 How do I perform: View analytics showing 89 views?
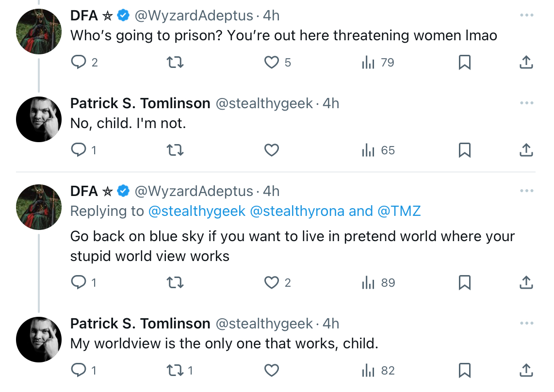click(x=378, y=283)
